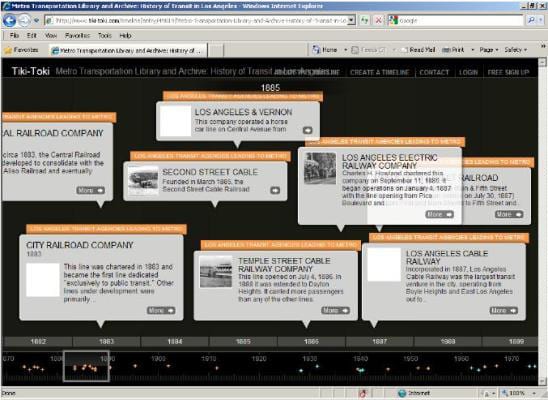
Task: Expand the address bar history dropdown
Action: click(352, 21)
